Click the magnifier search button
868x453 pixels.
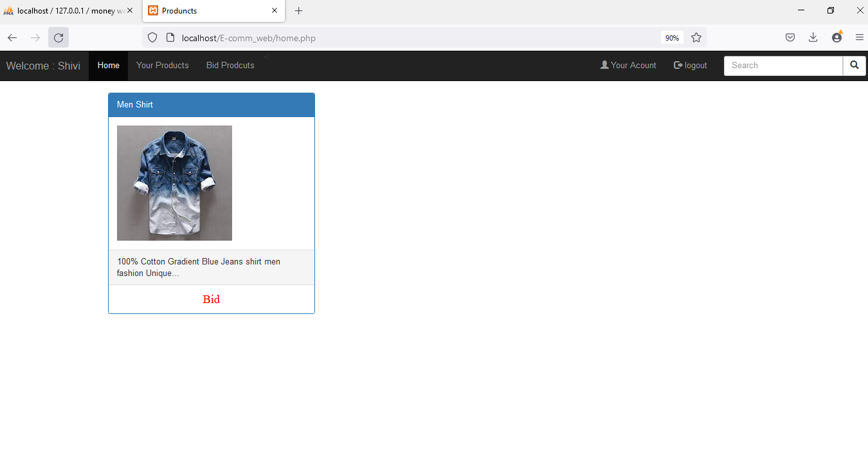pyautogui.click(x=854, y=66)
